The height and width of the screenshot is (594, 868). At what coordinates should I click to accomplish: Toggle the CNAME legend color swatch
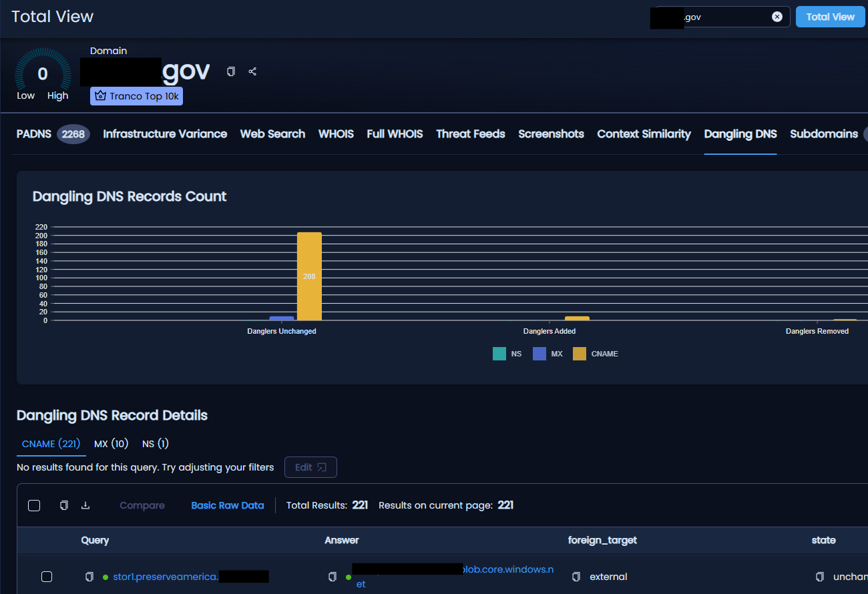(x=580, y=354)
